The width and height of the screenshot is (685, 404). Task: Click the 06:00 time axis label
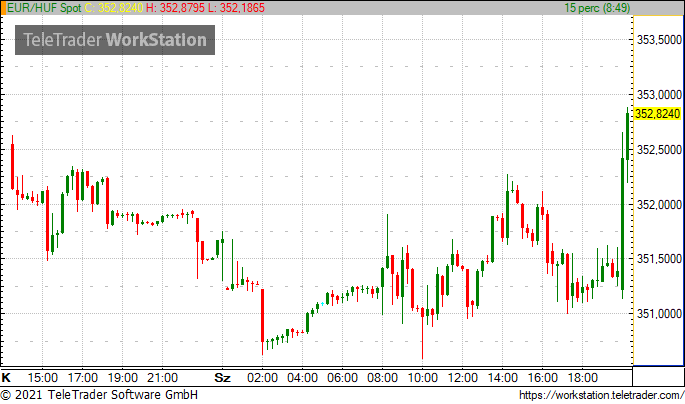click(x=342, y=377)
